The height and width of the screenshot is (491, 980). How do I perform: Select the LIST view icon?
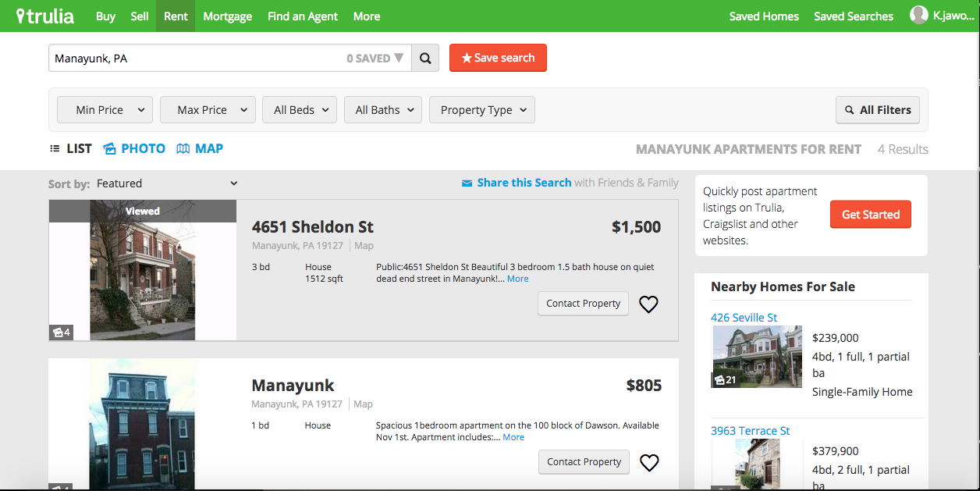tap(55, 148)
